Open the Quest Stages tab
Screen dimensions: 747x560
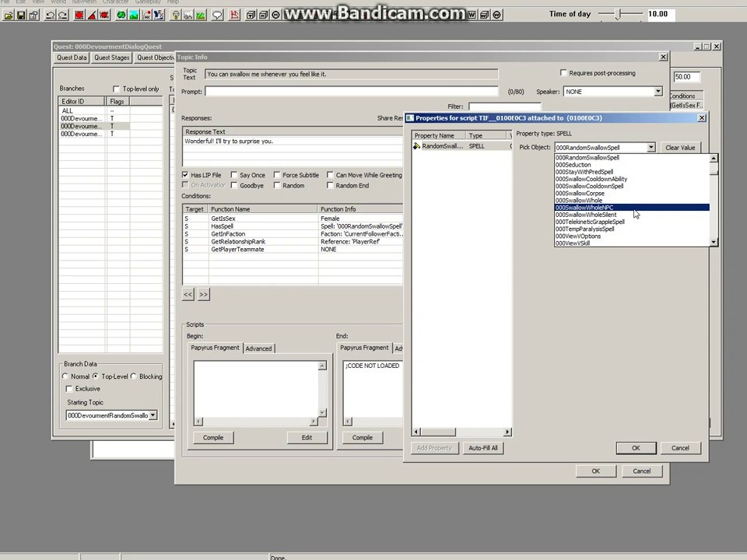pyautogui.click(x=111, y=58)
